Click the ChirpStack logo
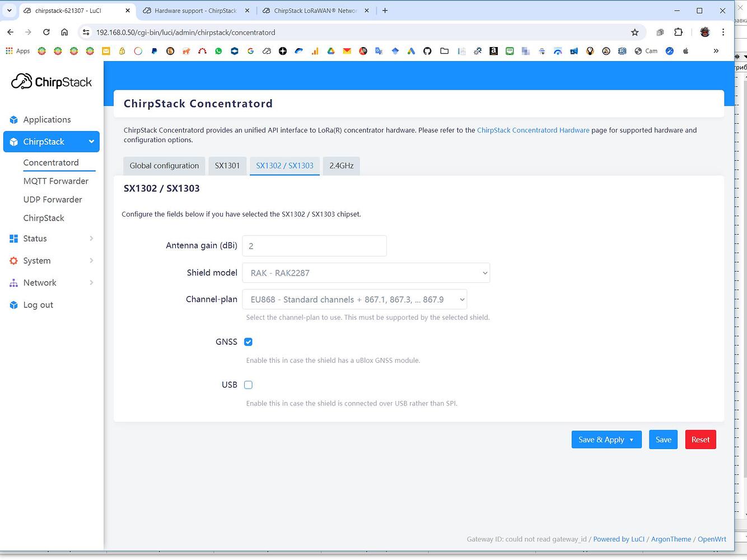The image size is (747, 560). pos(52,82)
